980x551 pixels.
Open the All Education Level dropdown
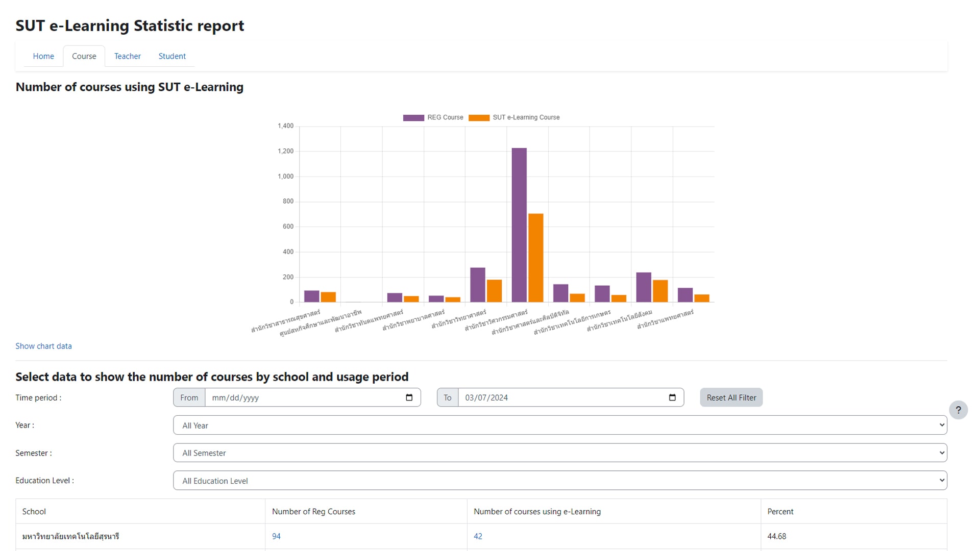560,481
